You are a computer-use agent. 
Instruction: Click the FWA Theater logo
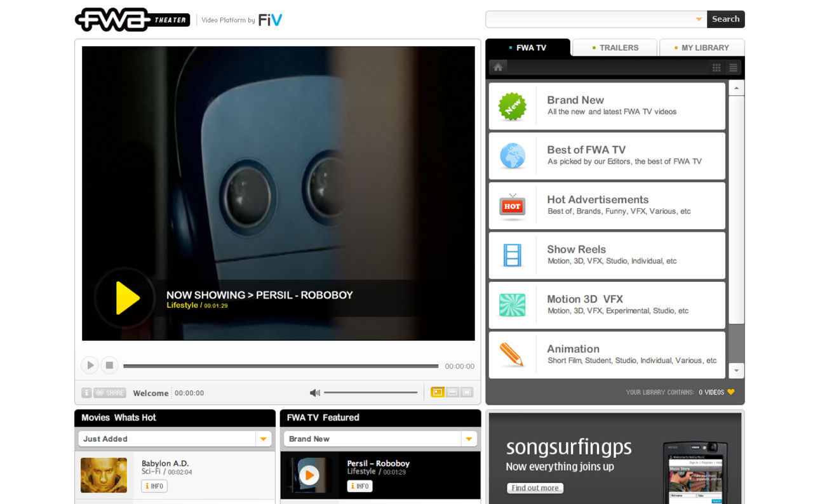pos(132,20)
